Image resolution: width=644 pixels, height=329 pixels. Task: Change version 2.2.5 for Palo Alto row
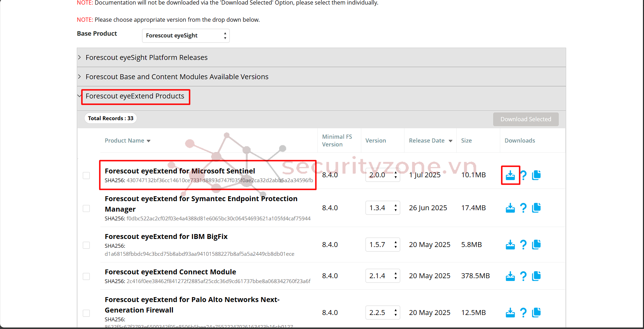383,313
